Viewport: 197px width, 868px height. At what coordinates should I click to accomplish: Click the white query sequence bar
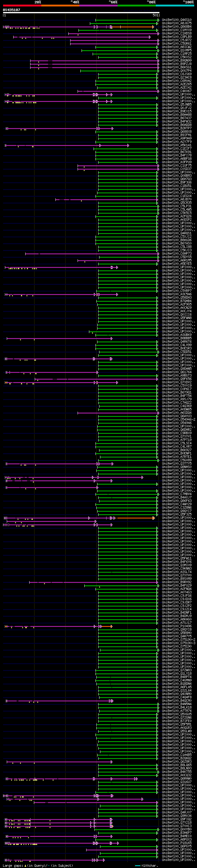click(81, 12)
